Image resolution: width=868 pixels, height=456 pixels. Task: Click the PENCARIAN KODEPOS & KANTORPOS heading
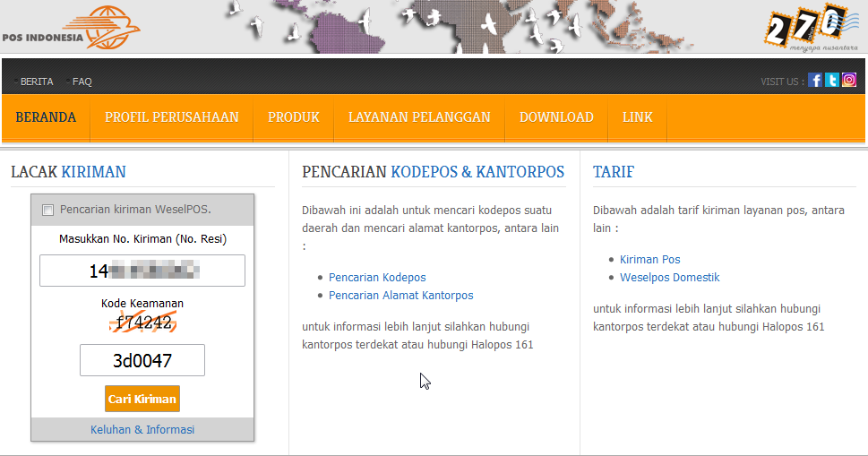pyautogui.click(x=433, y=172)
